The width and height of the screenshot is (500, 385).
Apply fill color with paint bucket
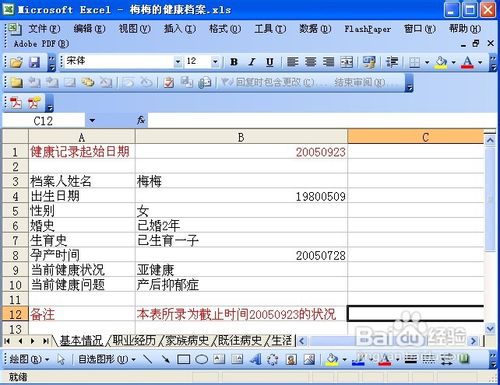pos(441,62)
